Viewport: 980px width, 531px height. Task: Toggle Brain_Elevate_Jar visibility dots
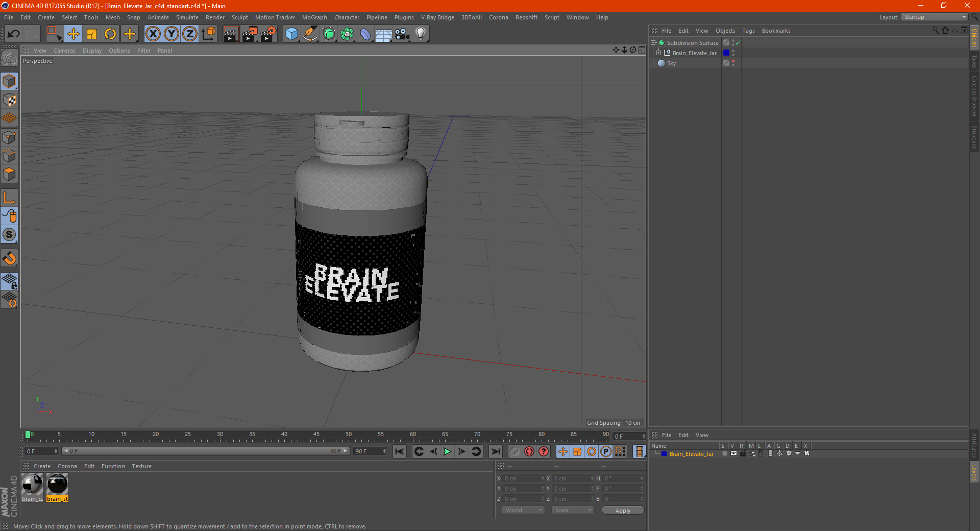pos(733,53)
